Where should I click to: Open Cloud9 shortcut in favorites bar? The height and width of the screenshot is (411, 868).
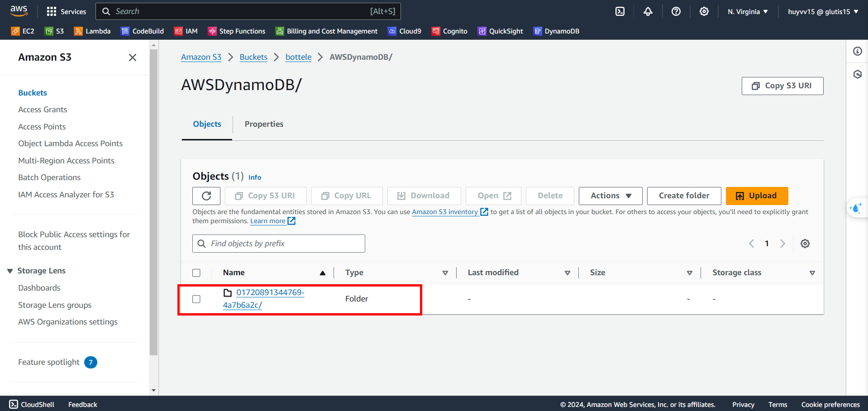coord(405,31)
